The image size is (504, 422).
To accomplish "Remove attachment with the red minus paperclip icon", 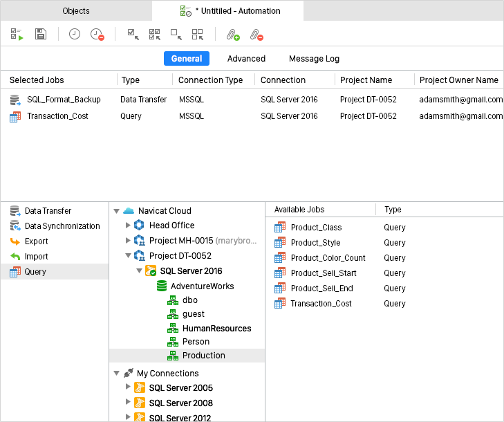I will (x=256, y=35).
